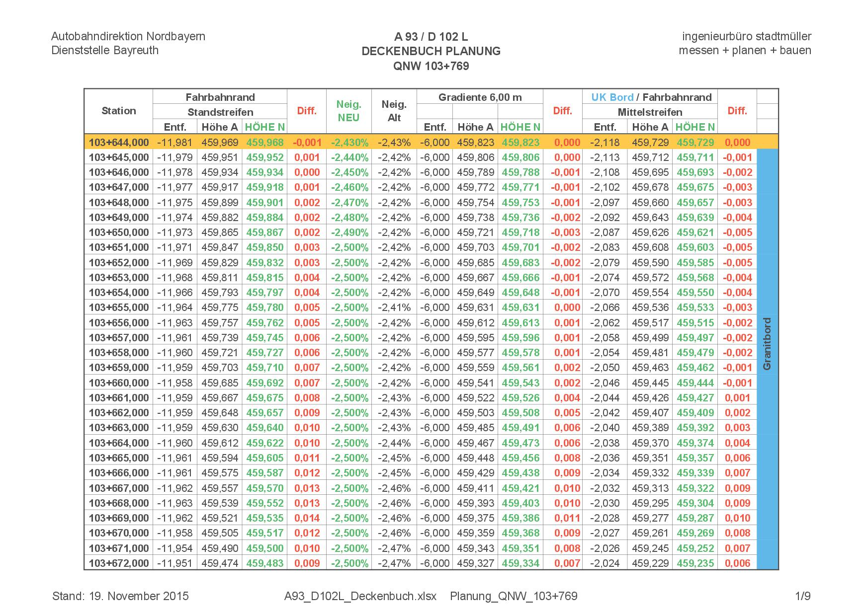The height and width of the screenshot is (616, 867).
Task: Click the Autobahndirektion Nordbayern header text
Action: coord(128,37)
